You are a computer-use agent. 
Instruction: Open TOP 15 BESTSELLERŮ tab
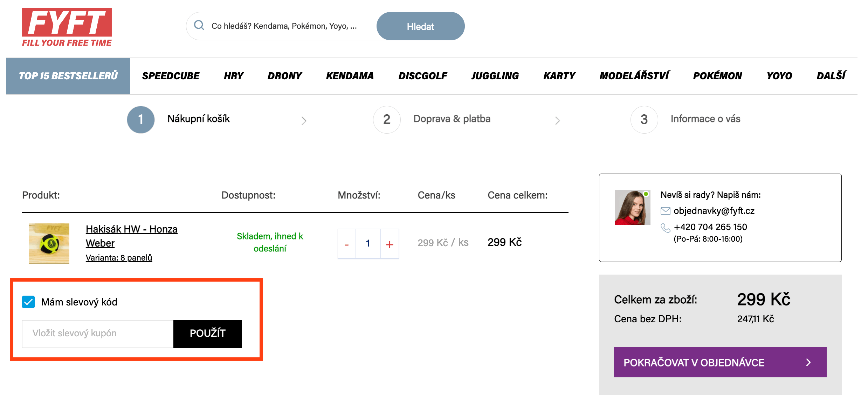(x=68, y=76)
